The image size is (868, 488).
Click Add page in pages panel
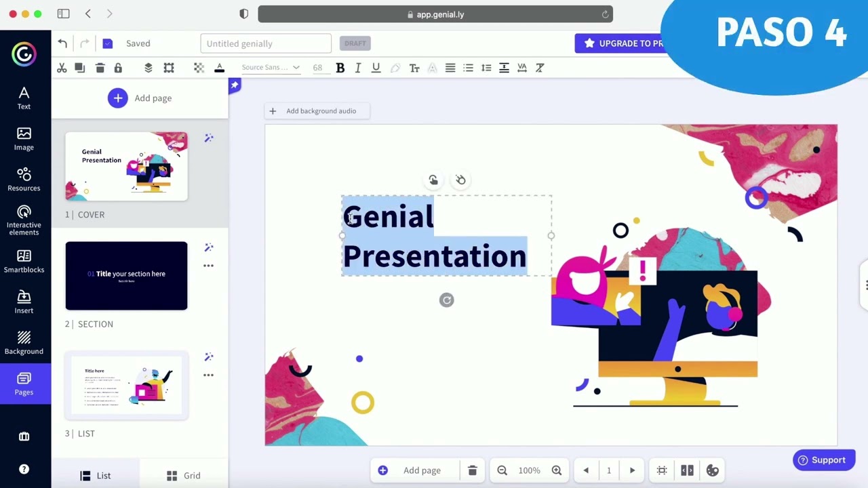140,98
